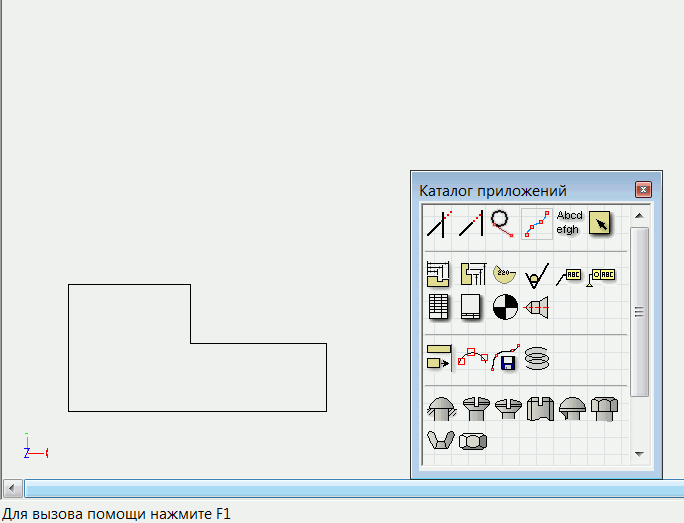Select the cone with red centerline icon
This screenshot has height=523, width=684.
(x=536, y=308)
